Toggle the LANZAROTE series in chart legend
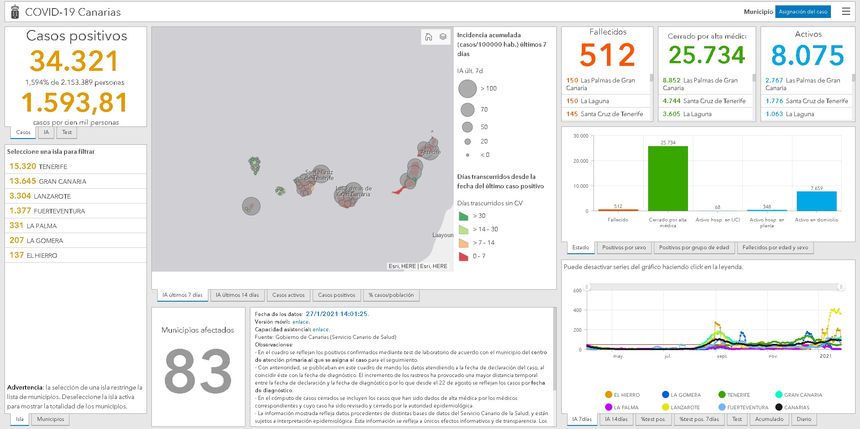Image resolution: width=860 pixels, height=429 pixels. pyautogui.click(x=683, y=408)
